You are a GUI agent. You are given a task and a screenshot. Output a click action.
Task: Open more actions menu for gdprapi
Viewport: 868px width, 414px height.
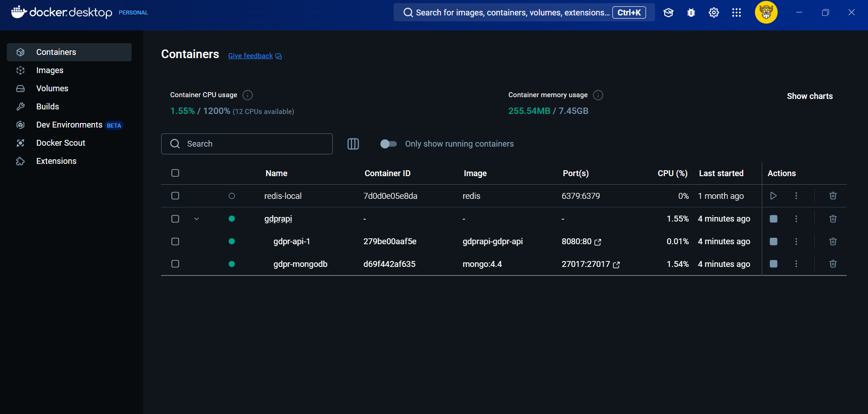pyautogui.click(x=796, y=219)
